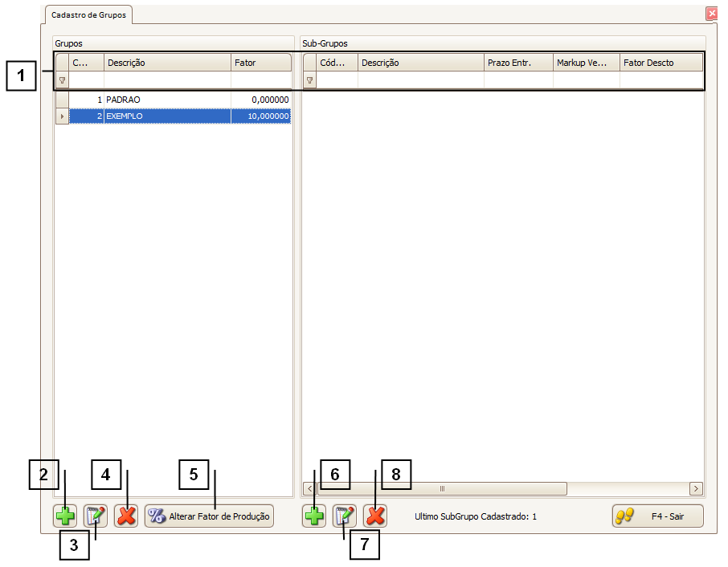Click Alterar Fator de Produção button
728x567 pixels.
coord(209,516)
